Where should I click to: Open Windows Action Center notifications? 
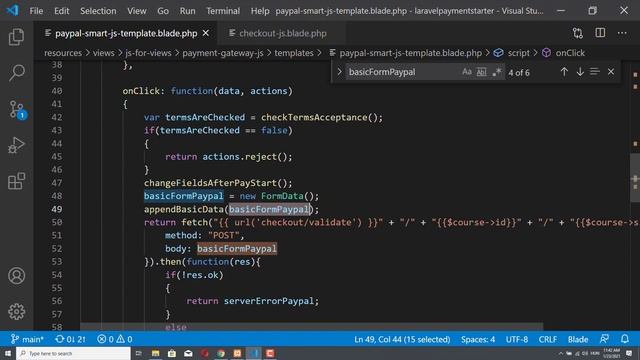click(x=629, y=353)
